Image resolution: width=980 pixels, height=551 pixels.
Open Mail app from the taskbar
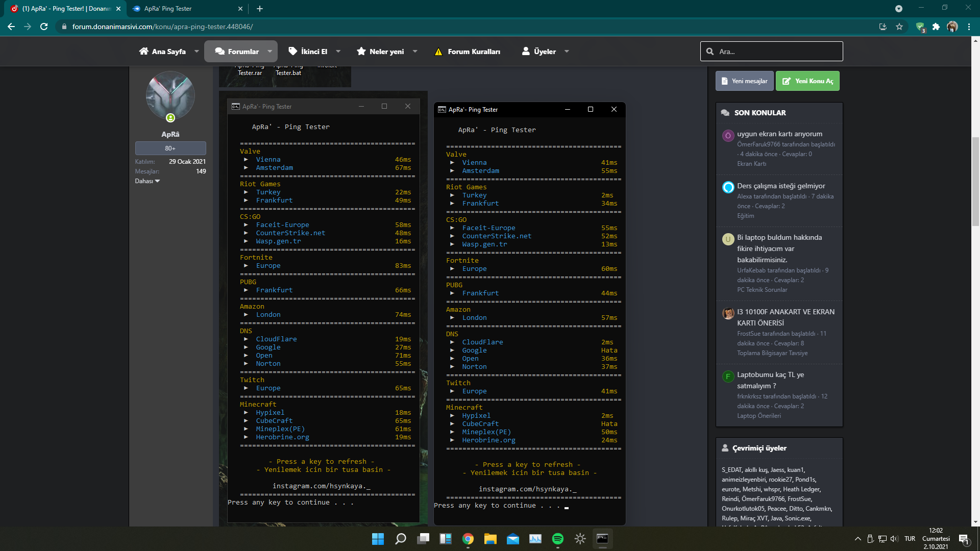point(513,539)
